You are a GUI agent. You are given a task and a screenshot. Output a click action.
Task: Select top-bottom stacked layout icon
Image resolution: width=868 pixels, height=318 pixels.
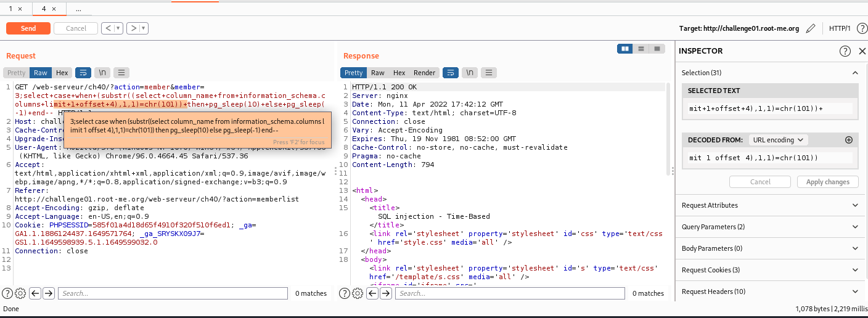coord(641,49)
